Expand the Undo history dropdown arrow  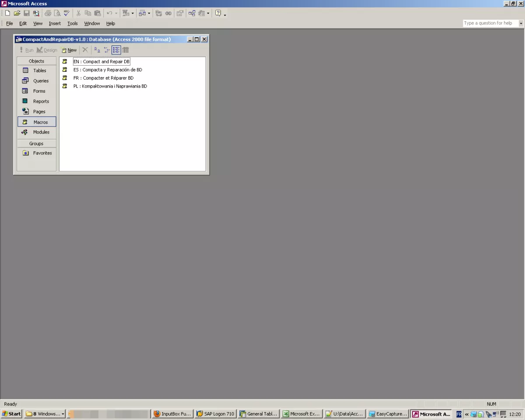coord(116,13)
